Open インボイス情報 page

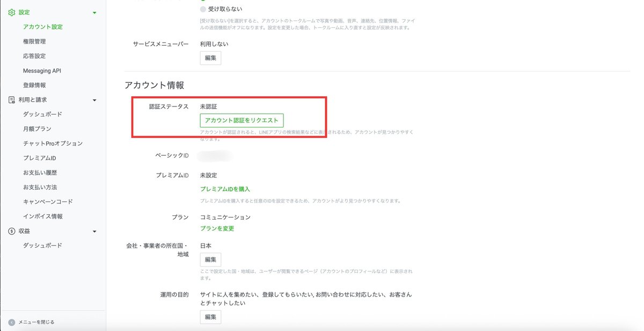coord(42,217)
